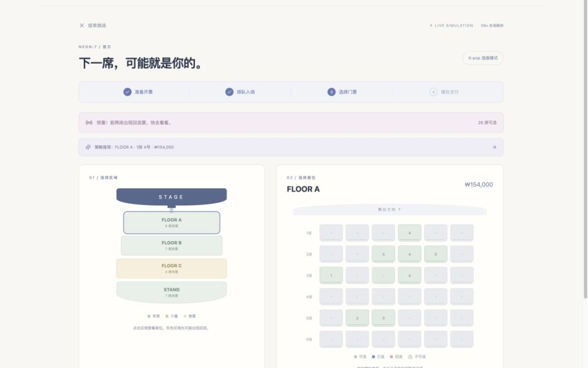Click the 5排 row label
The image size is (588, 368).
[x=309, y=318]
